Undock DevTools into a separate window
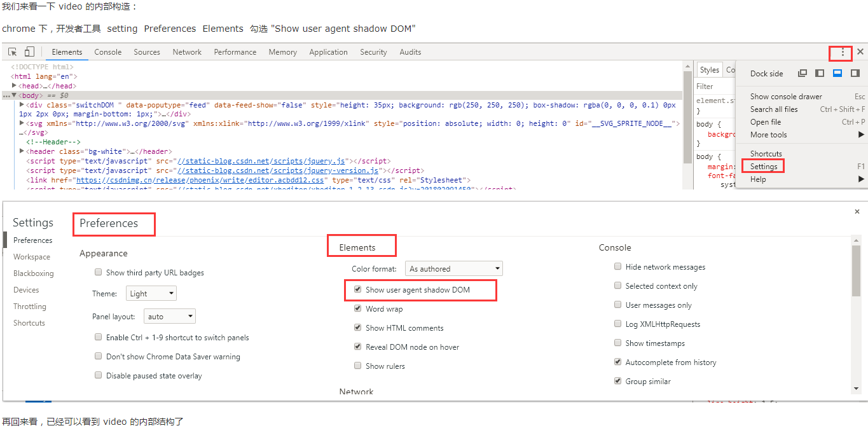Image resolution: width=868 pixels, height=428 pixels. (x=803, y=73)
